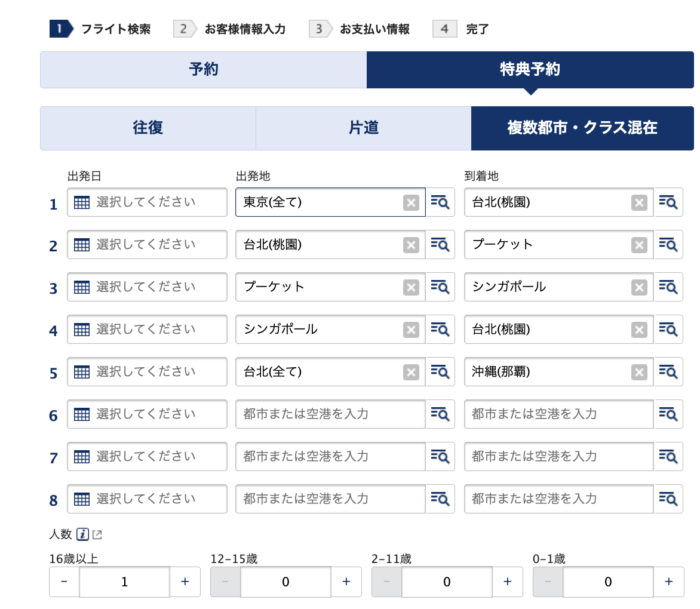This screenshot has width=700, height=609.
Task: Add one 0–1歳 infant passenger
Action: point(669,581)
